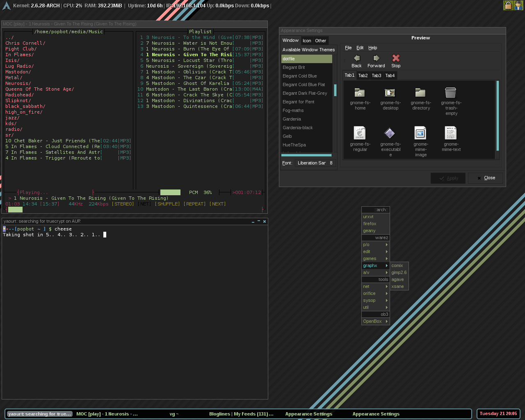
Task: Click the red Stop icon
Action: (x=396, y=58)
